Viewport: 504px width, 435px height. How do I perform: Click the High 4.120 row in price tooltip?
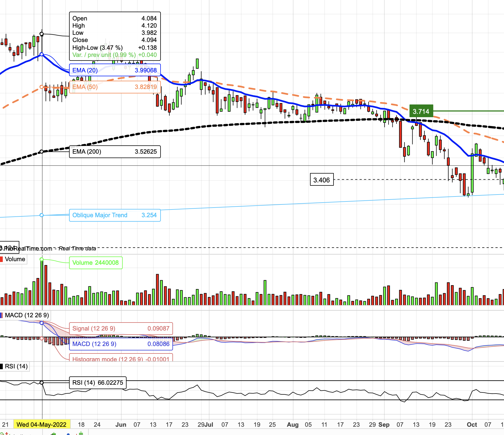115,26
